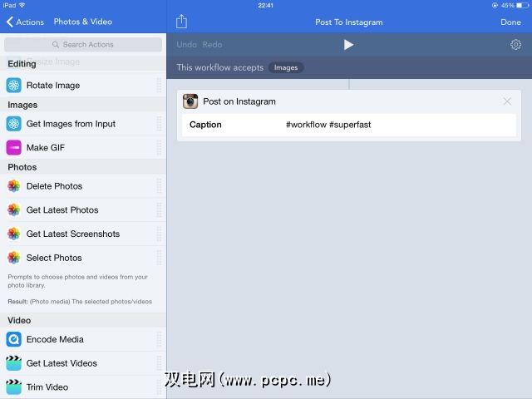Click the Instagram camera icon
The width and height of the screenshot is (532, 399).
pos(190,101)
